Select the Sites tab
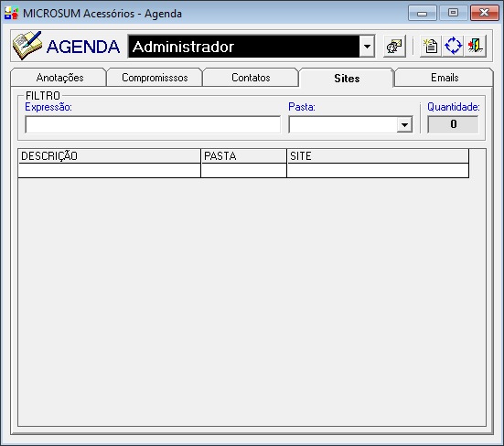Image resolution: width=504 pixels, height=446 pixels. pyautogui.click(x=347, y=78)
